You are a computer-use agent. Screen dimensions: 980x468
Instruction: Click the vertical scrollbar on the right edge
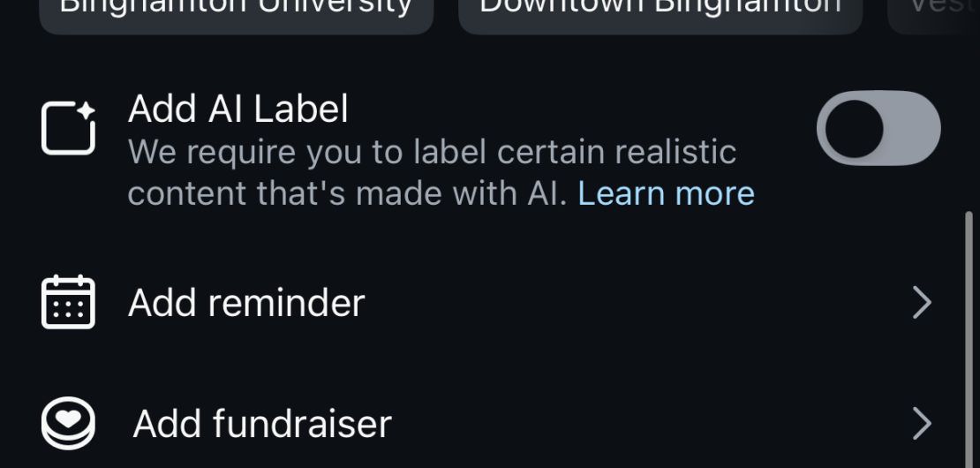click(969, 339)
